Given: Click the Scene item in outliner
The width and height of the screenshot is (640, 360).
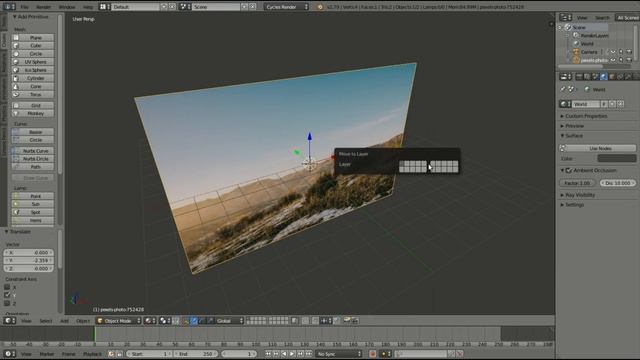Looking at the screenshot, I should (x=579, y=27).
